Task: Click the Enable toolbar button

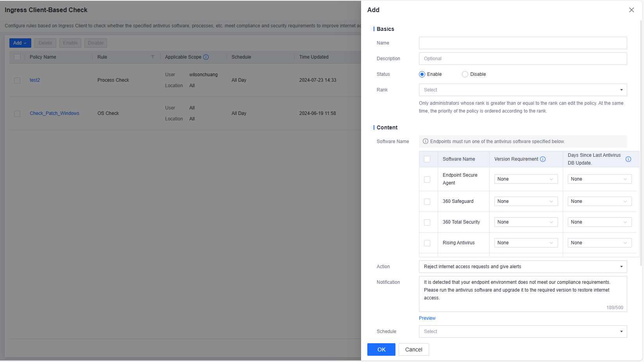Action: click(x=70, y=43)
